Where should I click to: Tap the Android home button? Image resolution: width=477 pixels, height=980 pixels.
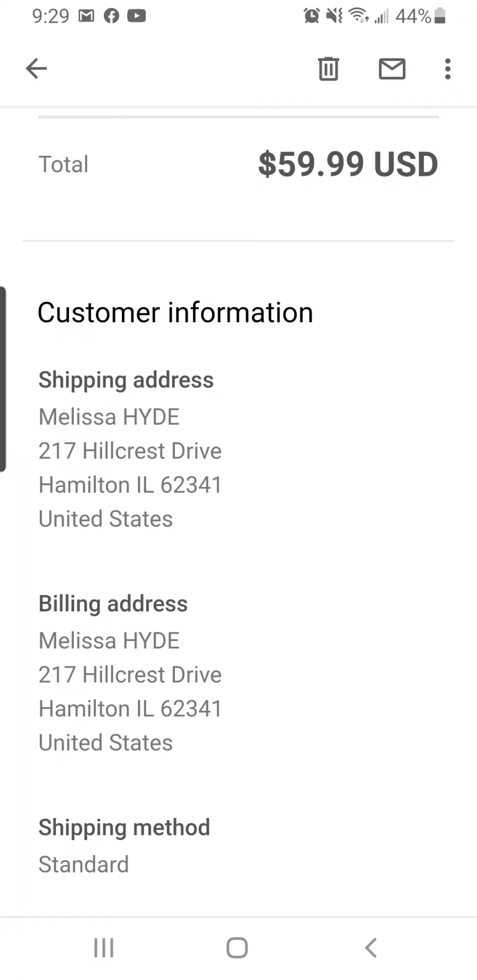click(x=237, y=948)
